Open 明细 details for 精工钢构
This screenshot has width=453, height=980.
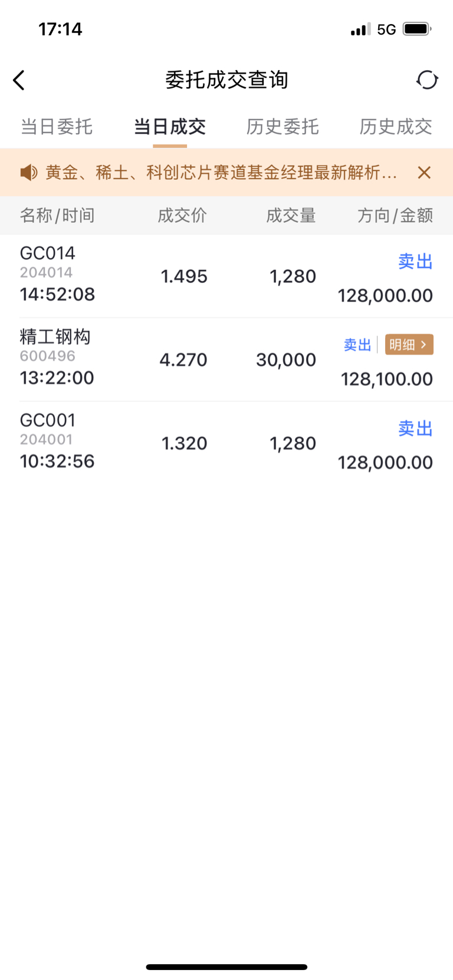point(409,345)
